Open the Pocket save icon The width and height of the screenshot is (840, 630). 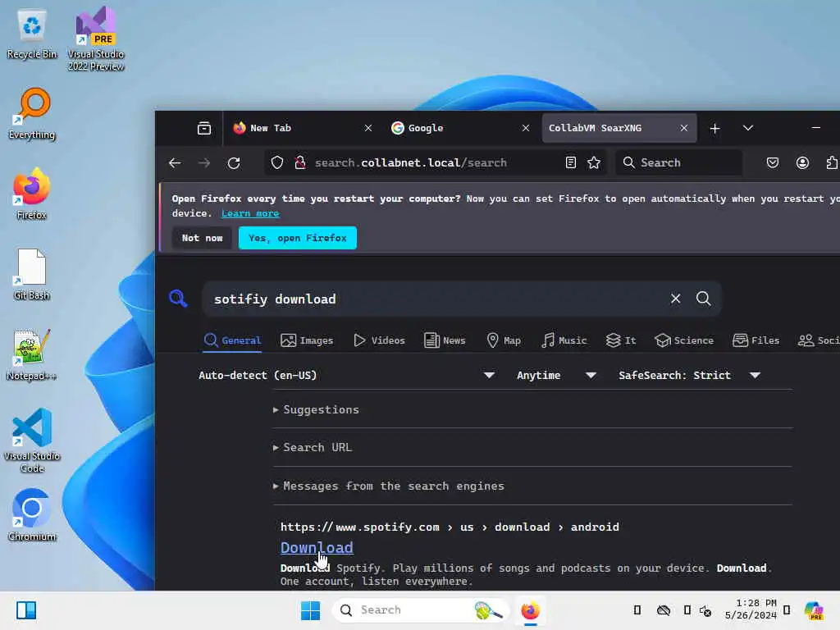[773, 163]
